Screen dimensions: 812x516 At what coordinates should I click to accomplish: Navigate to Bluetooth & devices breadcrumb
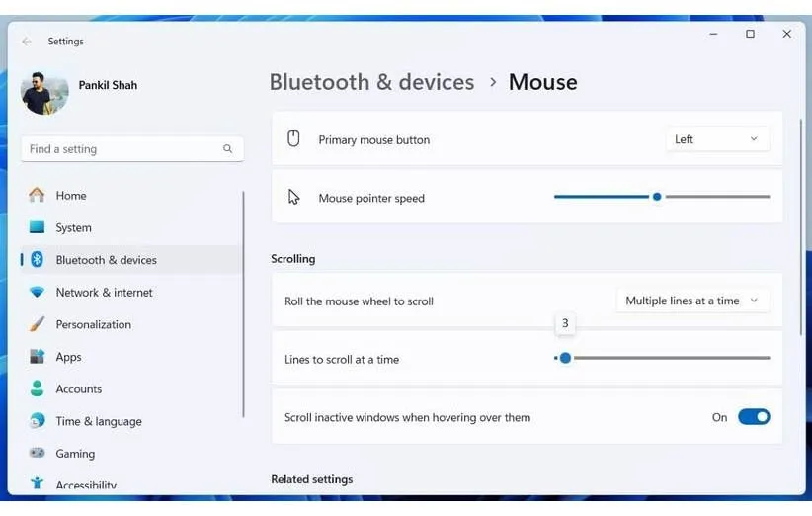(x=371, y=82)
